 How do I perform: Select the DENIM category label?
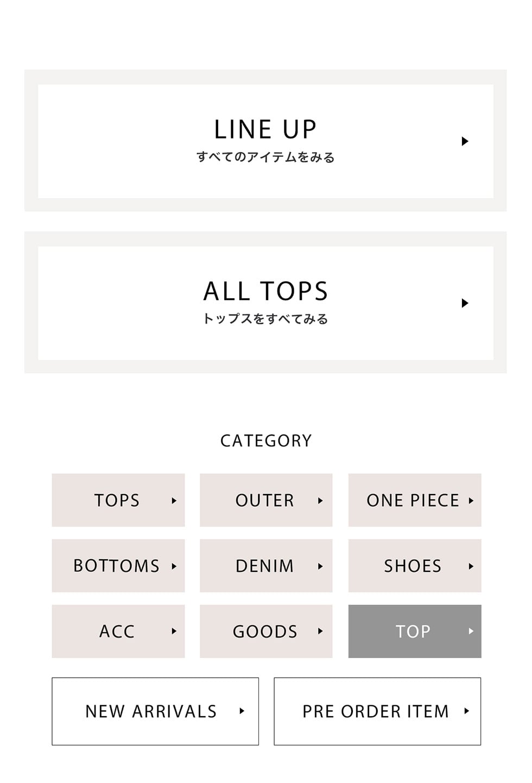[264, 566]
